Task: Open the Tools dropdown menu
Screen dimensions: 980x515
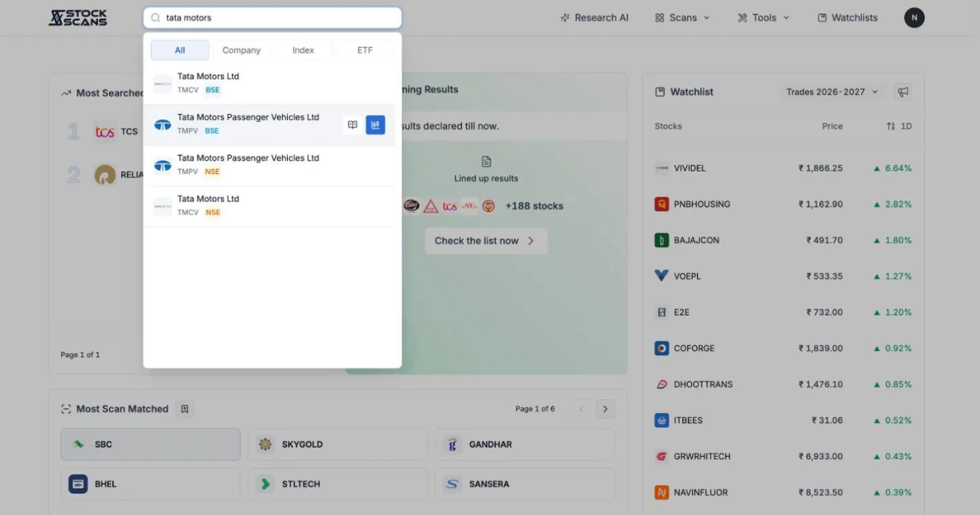Action: coord(764,18)
